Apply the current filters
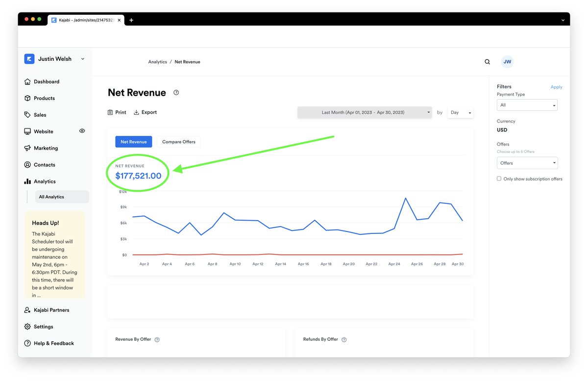 click(556, 87)
